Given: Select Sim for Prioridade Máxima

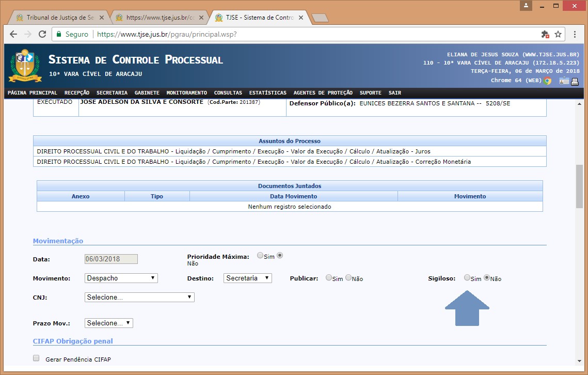Looking at the screenshot, I should click(260, 256).
